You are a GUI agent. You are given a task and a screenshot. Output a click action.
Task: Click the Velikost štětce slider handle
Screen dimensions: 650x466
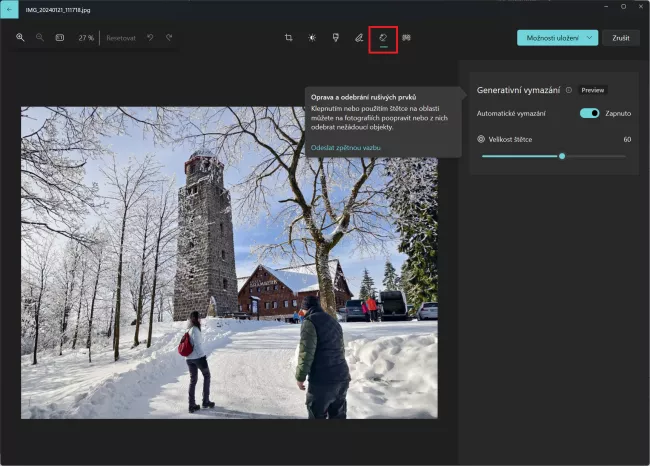(562, 156)
